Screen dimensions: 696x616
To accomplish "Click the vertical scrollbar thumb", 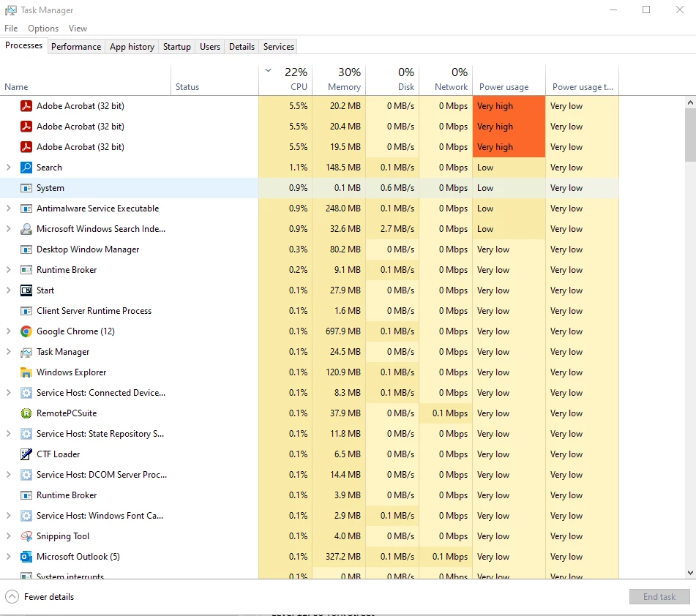I will tap(690, 135).
